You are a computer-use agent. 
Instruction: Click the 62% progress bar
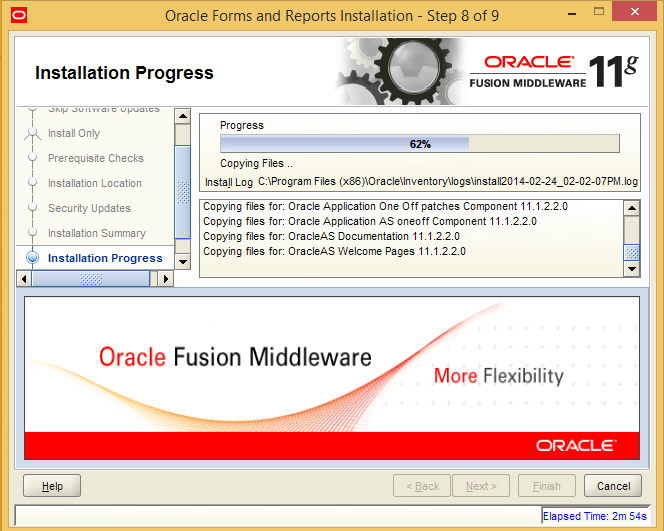point(420,144)
